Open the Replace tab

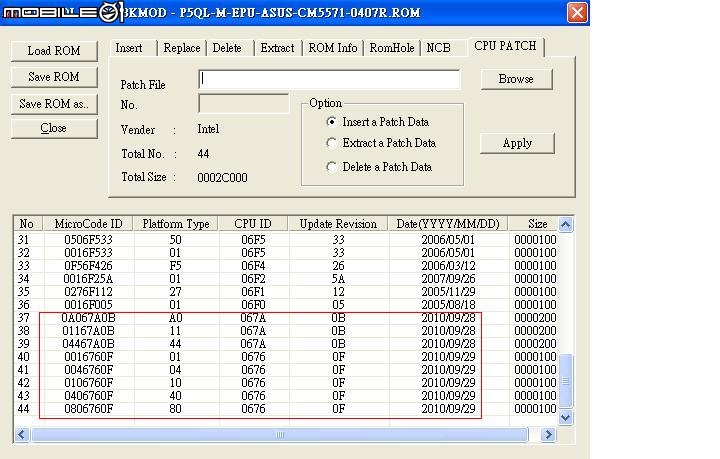pos(182,48)
